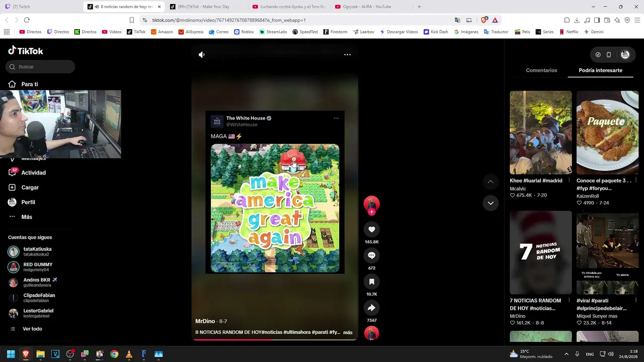Switch to the Comentarios tab

point(541,70)
